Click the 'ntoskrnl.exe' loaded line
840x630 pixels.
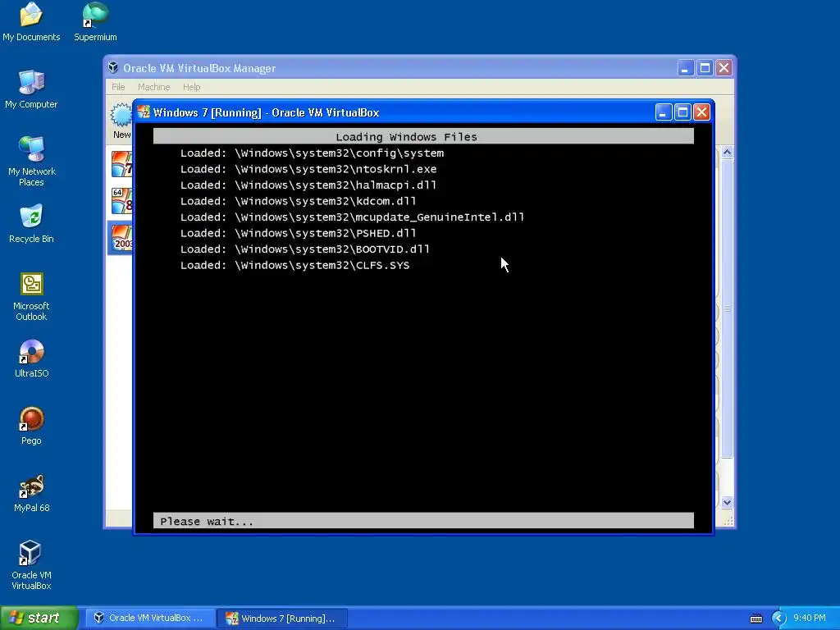[x=308, y=169]
